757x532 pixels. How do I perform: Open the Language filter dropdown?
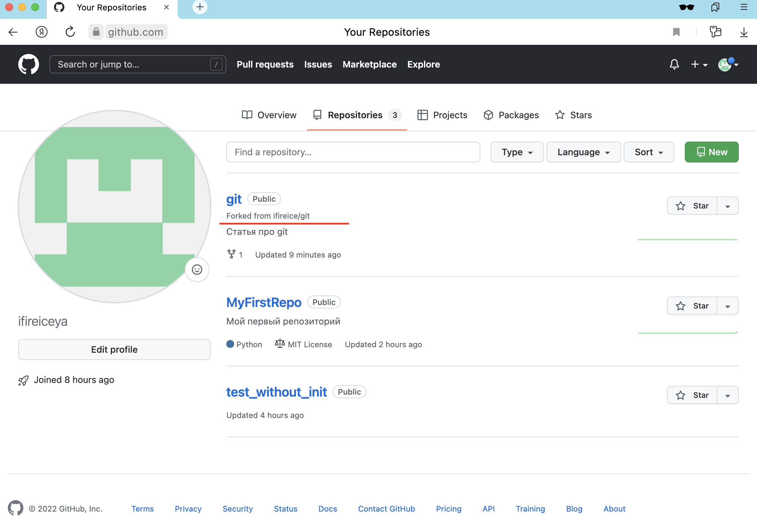tap(583, 152)
